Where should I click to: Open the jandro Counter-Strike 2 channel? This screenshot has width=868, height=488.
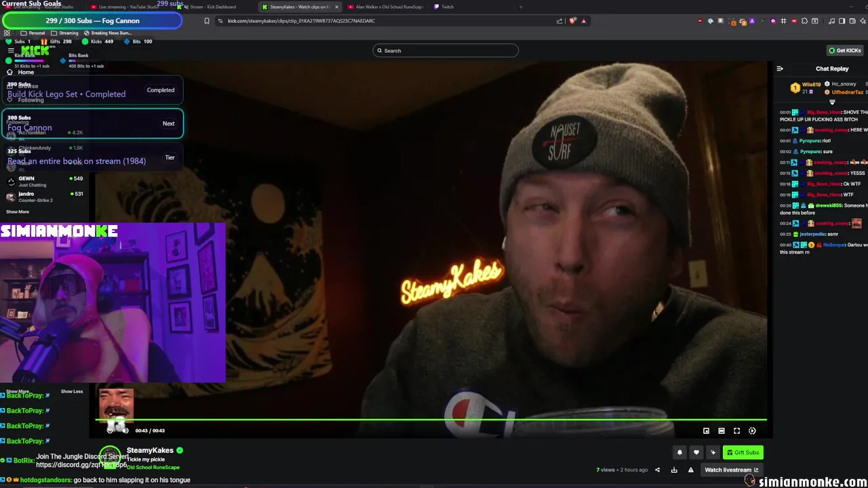pos(44,197)
